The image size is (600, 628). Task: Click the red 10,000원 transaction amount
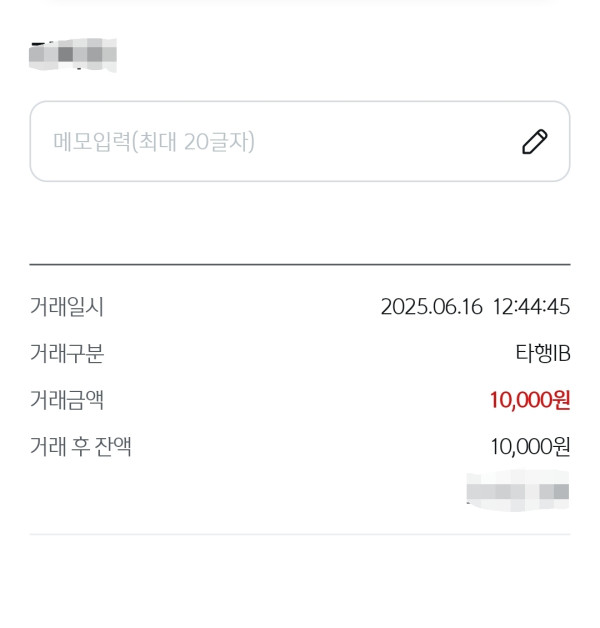coord(530,400)
